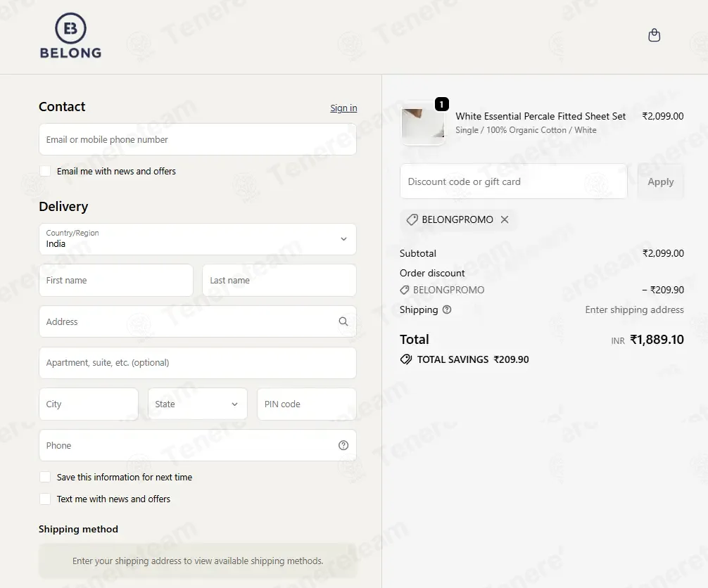708x588 pixels.
Task: Click the discount amount – ₹209.90
Action: point(663,290)
